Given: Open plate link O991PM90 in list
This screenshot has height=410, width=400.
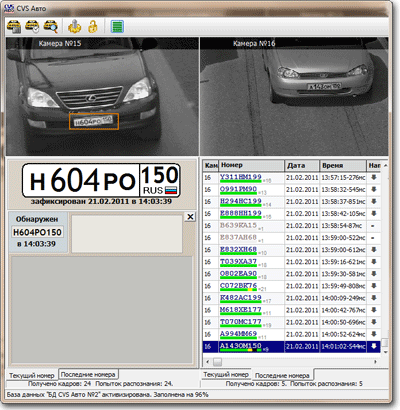Looking at the screenshot, I should (238, 189).
